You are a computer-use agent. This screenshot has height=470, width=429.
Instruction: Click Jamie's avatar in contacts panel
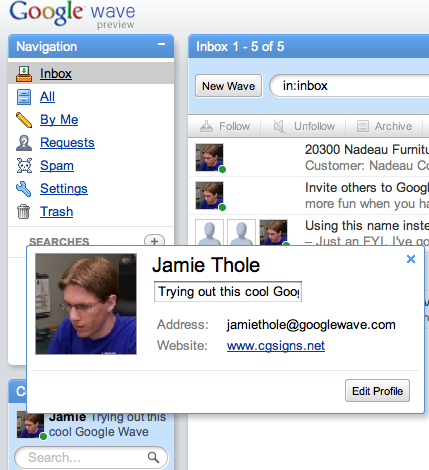click(30, 424)
